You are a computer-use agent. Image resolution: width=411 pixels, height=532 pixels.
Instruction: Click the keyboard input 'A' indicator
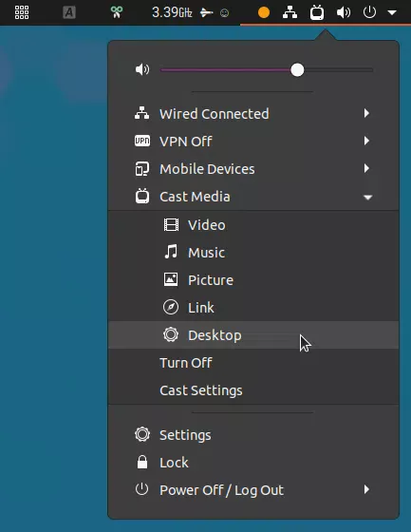point(69,12)
